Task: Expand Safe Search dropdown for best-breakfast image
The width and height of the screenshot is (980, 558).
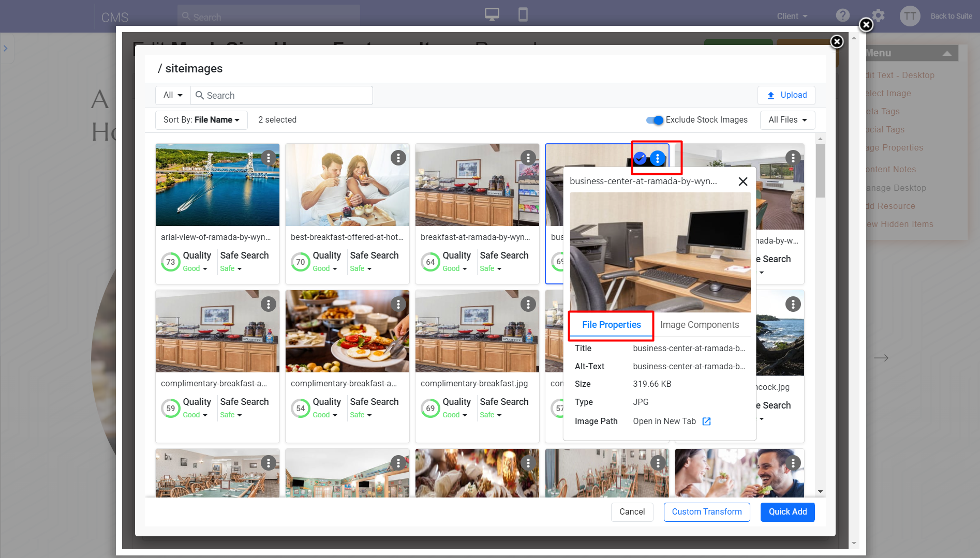Action: 361,269
